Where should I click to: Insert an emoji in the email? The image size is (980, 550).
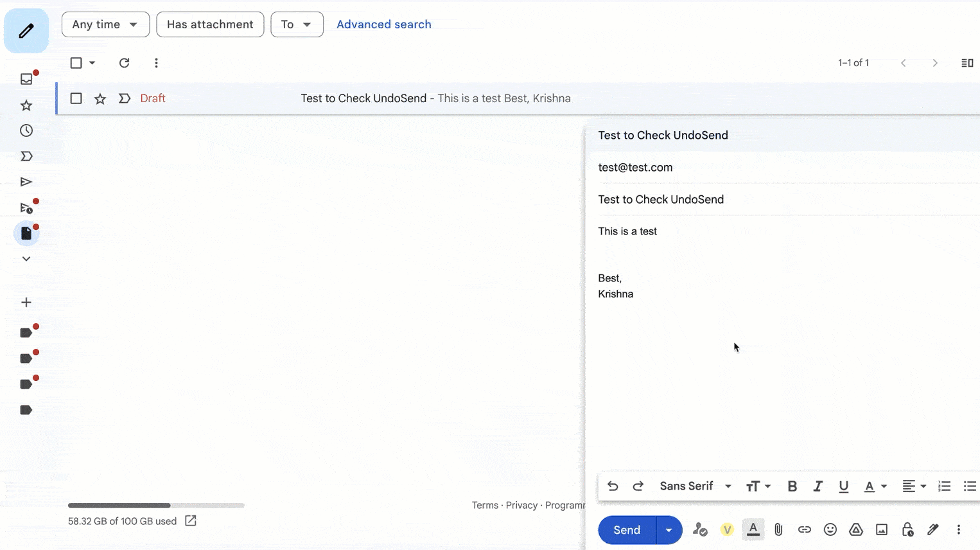[830, 530]
